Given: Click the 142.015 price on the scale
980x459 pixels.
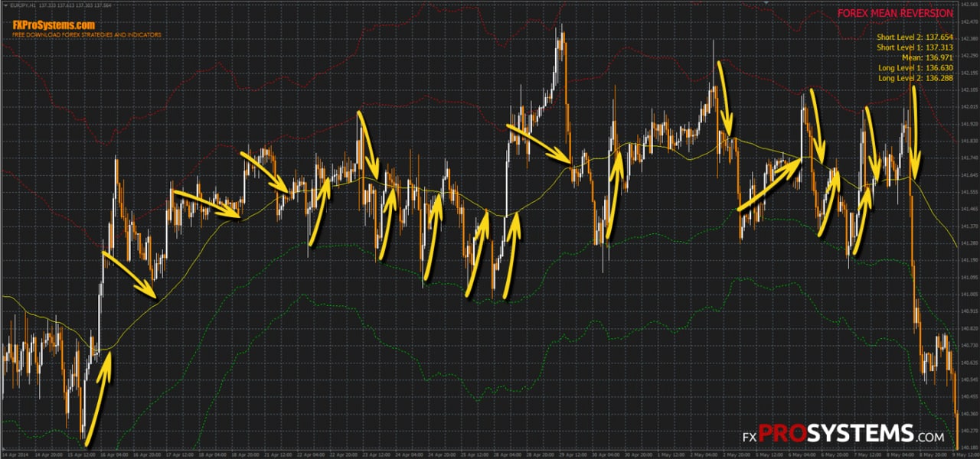Looking at the screenshot, I should click(969, 106).
